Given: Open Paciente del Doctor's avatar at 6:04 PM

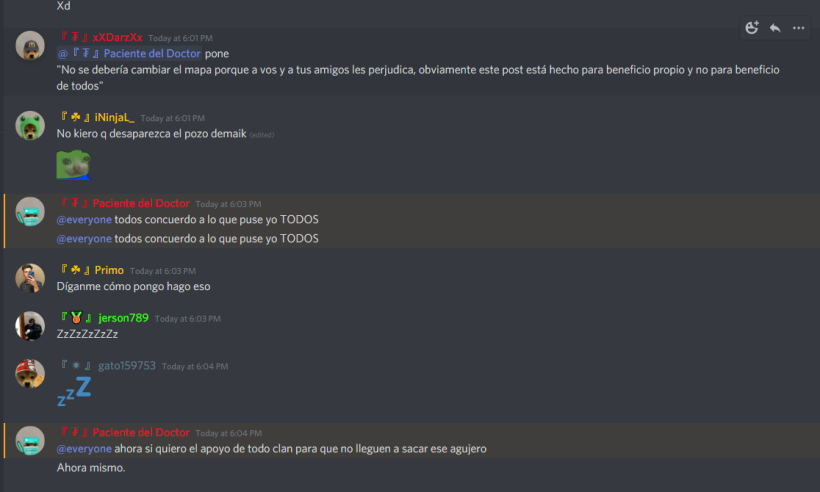Looking at the screenshot, I should tap(30, 440).
